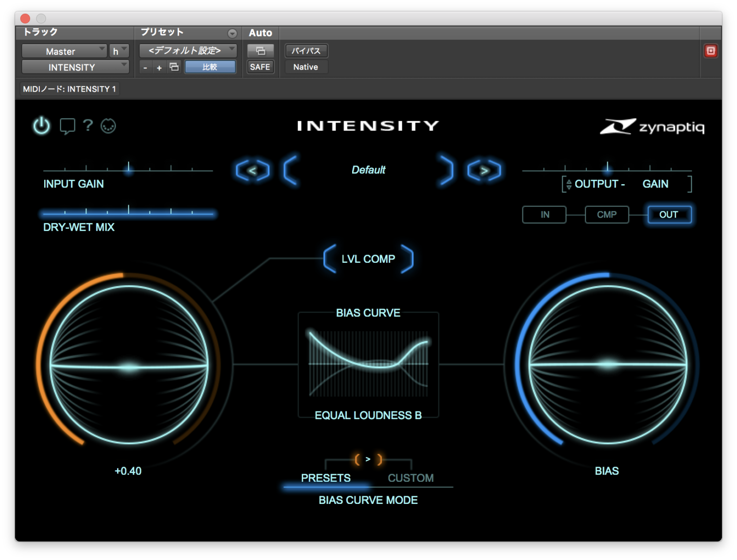Switch metering to IN

544,214
